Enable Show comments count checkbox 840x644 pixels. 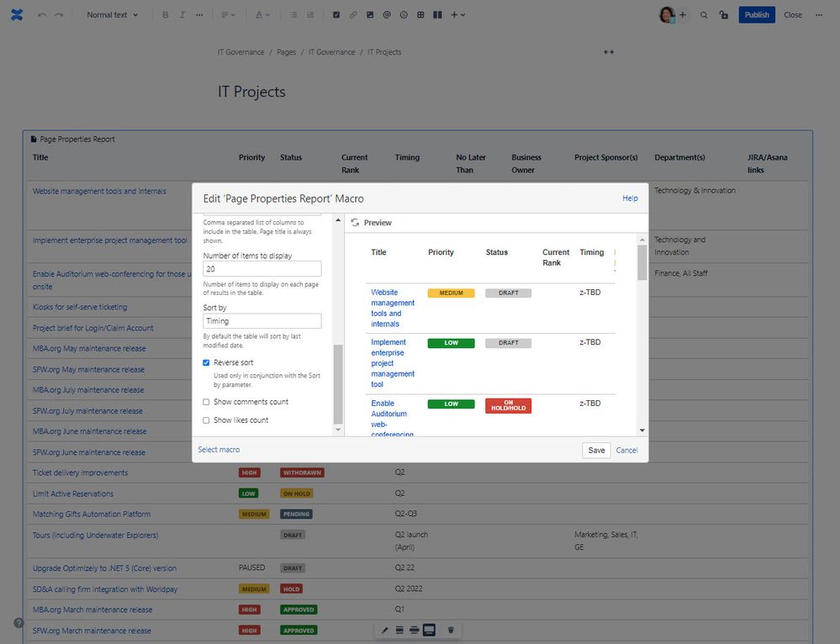point(206,402)
